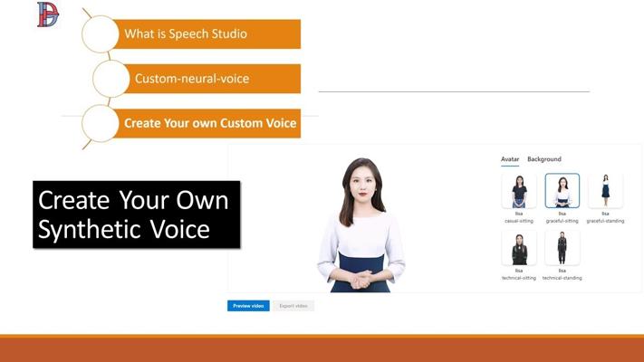Choose the lisa graceful-sitting avatar thumbnail

pyautogui.click(x=562, y=191)
